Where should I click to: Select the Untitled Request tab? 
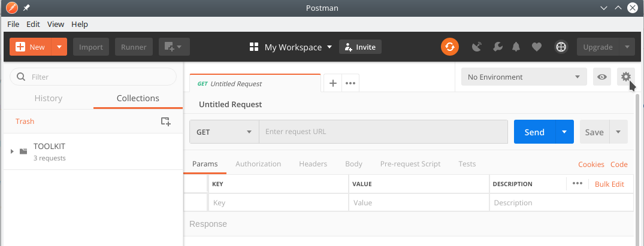255,83
